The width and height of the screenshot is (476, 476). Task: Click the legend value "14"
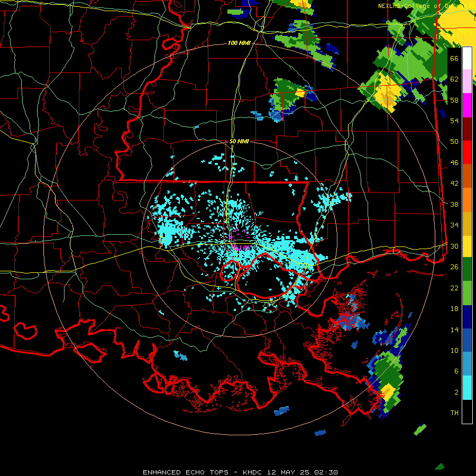coord(454,329)
